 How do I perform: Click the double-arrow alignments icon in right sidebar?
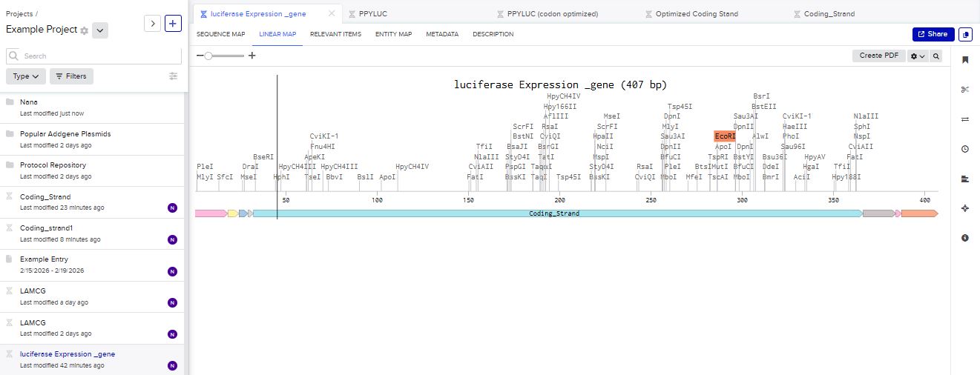pyautogui.click(x=964, y=119)
